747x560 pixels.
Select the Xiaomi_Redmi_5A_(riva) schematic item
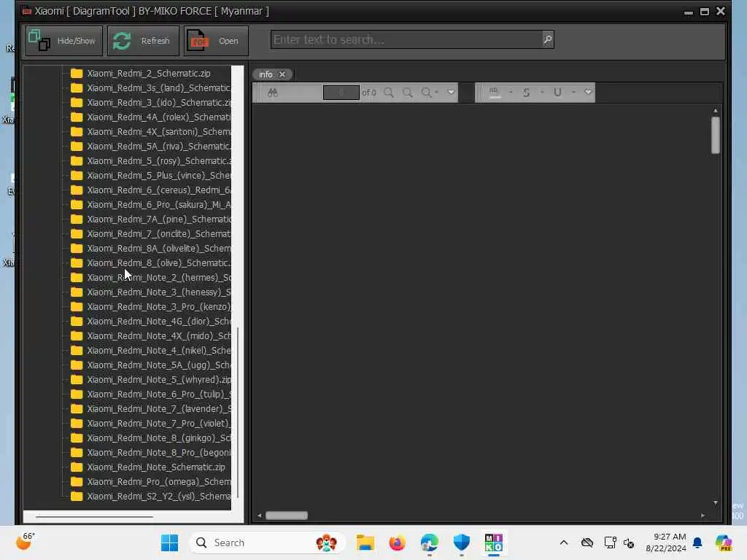158,146
